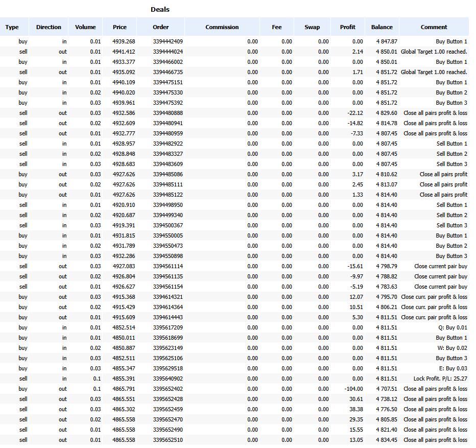The image size is (476, 448).
Task: Click the Volume column header
Action: pos(85,27)
